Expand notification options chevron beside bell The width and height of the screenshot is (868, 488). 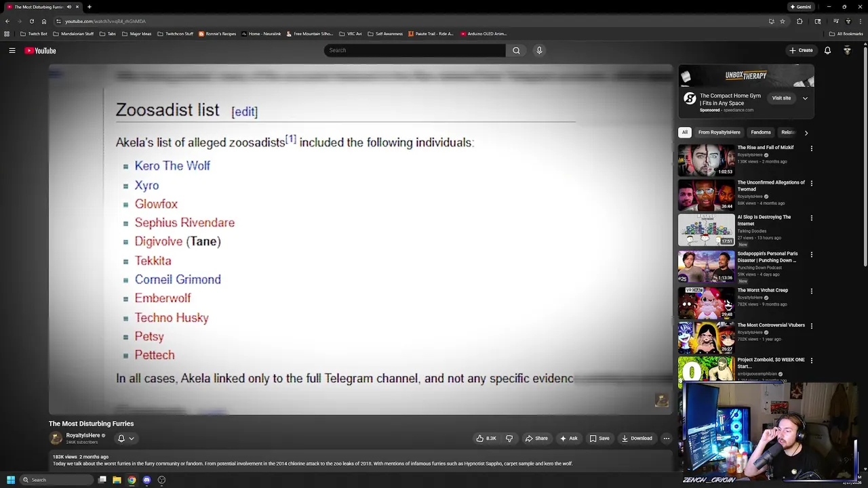[132, 439]
